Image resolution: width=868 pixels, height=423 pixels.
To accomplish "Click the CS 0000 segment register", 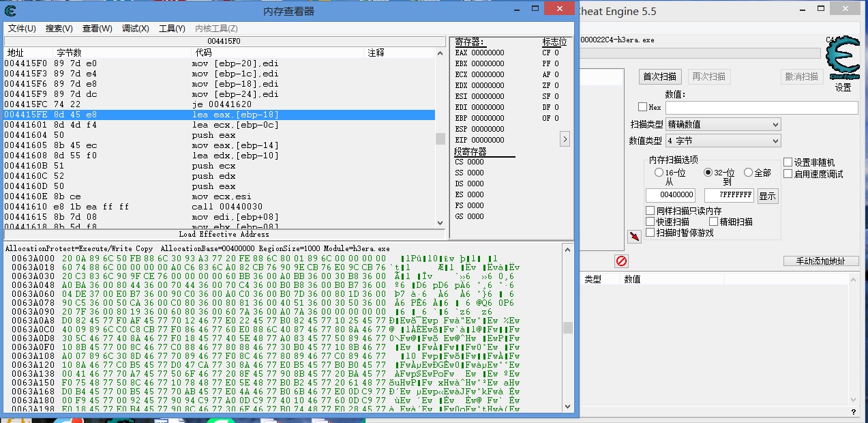I will tap(469, 162).
